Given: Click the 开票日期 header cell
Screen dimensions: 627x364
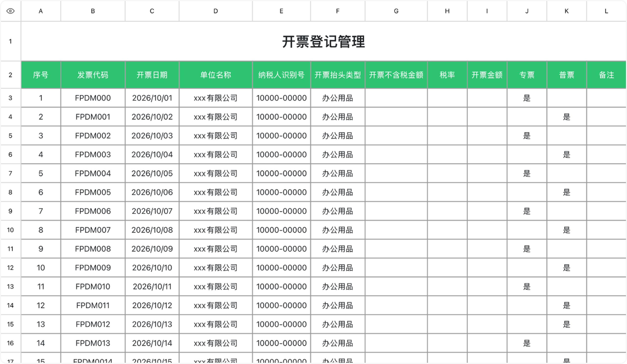Looking at the screenshot, I should (152, 75).
